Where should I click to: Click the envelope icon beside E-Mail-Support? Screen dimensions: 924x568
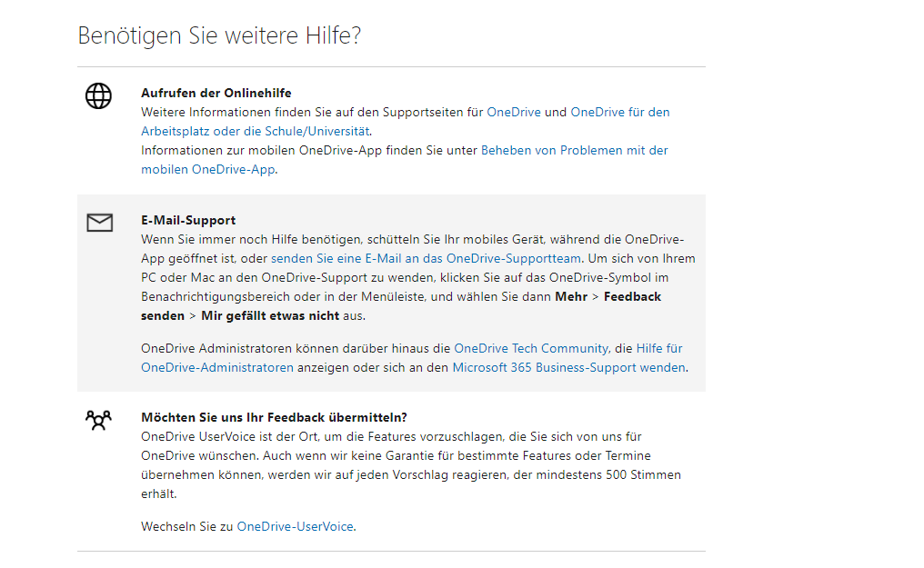100,223
